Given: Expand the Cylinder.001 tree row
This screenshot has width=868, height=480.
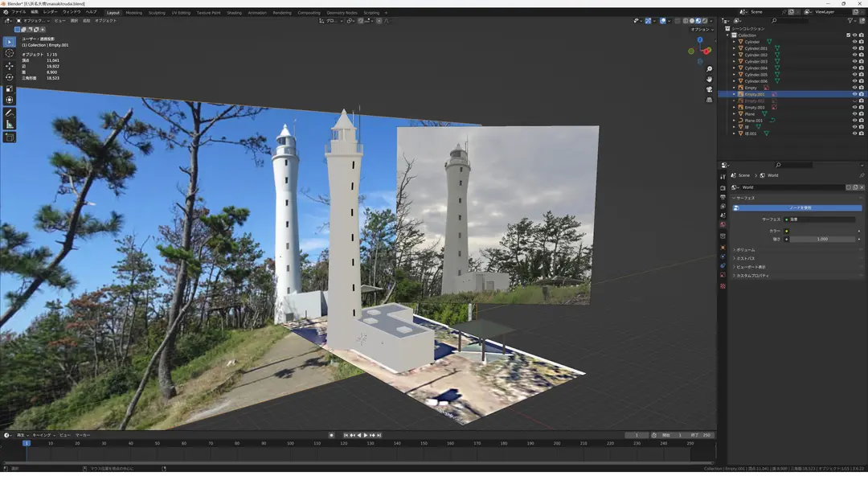Looking at the screenshot, I should pyautogui.click(x=735, y=48).
